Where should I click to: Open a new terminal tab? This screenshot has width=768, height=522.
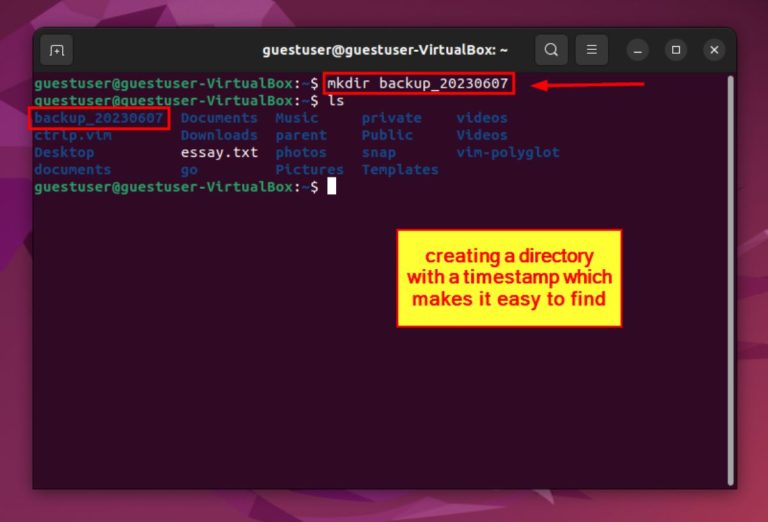pos(57,49)
